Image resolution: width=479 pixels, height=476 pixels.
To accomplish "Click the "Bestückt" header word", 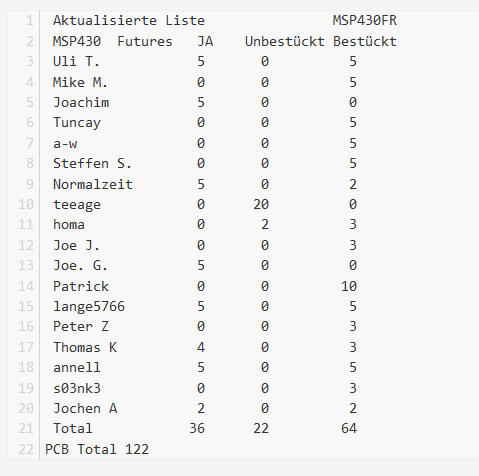I will coord(365,42).
